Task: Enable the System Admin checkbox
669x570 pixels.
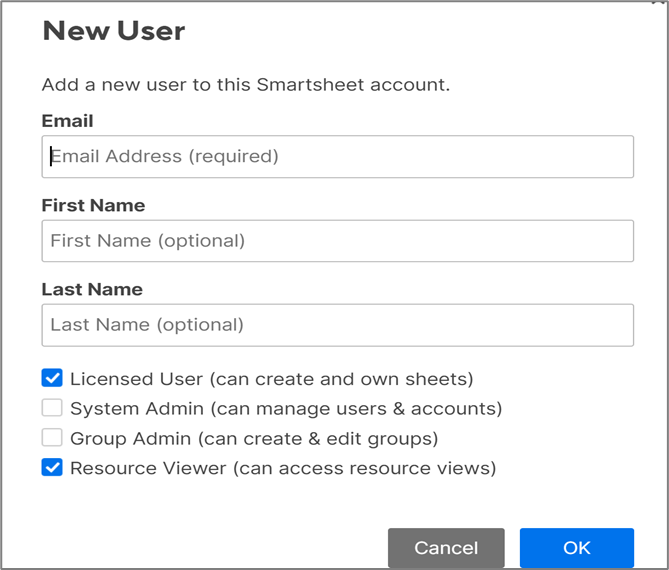Action: click(52, 408)
